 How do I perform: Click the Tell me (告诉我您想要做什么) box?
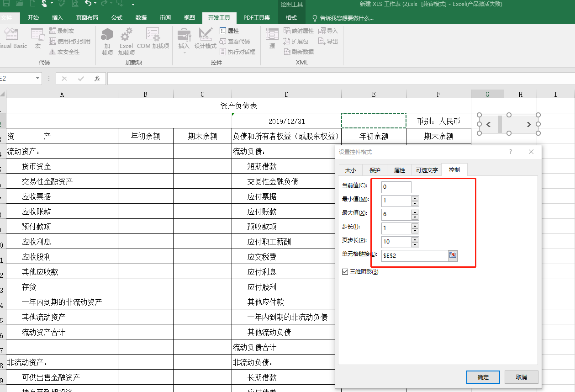tap(343, 18)
